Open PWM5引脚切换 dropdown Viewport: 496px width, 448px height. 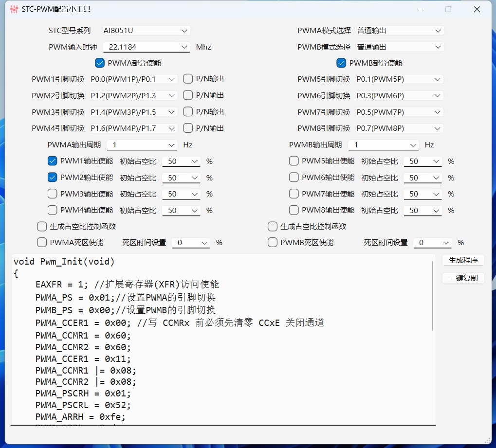399,79
